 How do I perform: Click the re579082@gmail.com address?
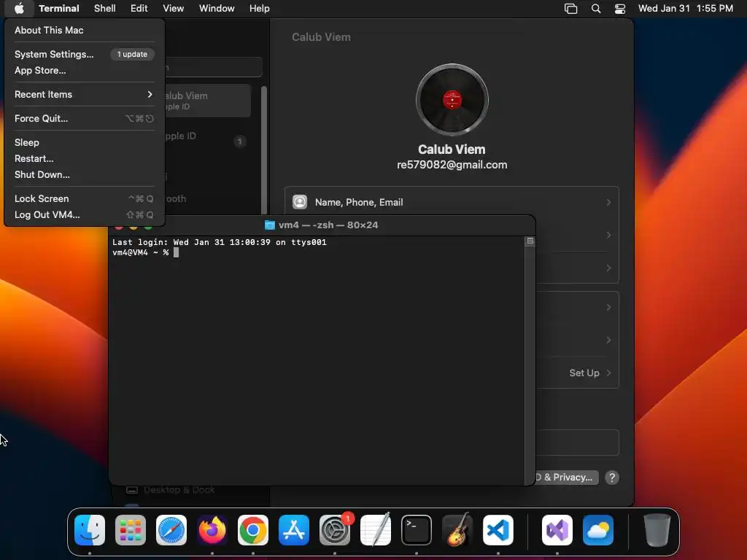point(452,165)
